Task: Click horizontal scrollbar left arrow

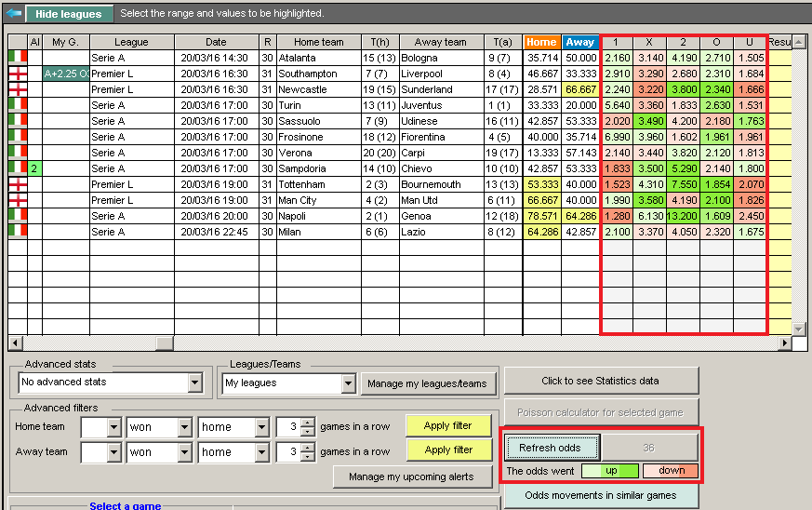Action: pyautogui.click(x=15, y=342)
